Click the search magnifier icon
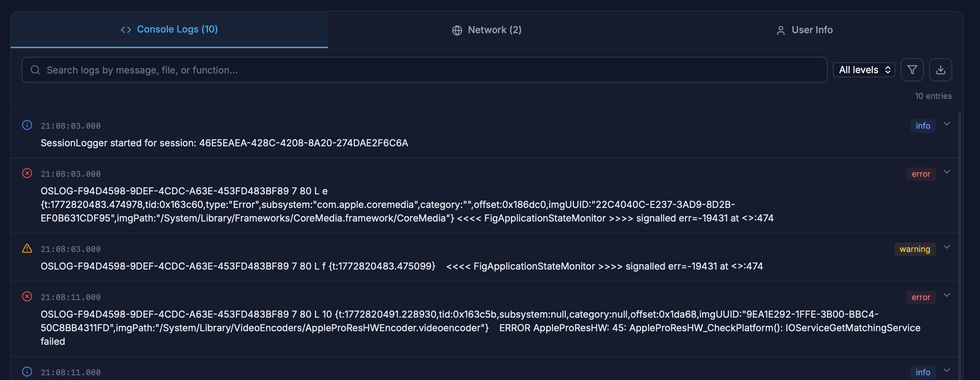 [35, 70]
